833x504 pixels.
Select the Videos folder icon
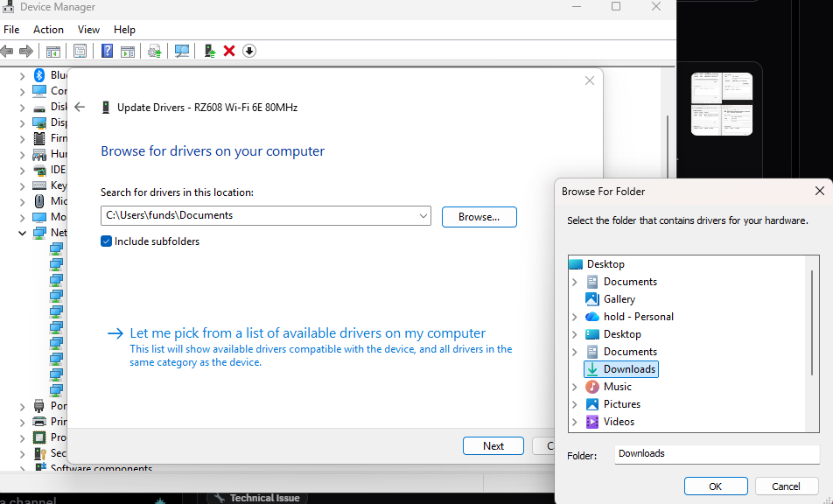(x=592, y=422)
